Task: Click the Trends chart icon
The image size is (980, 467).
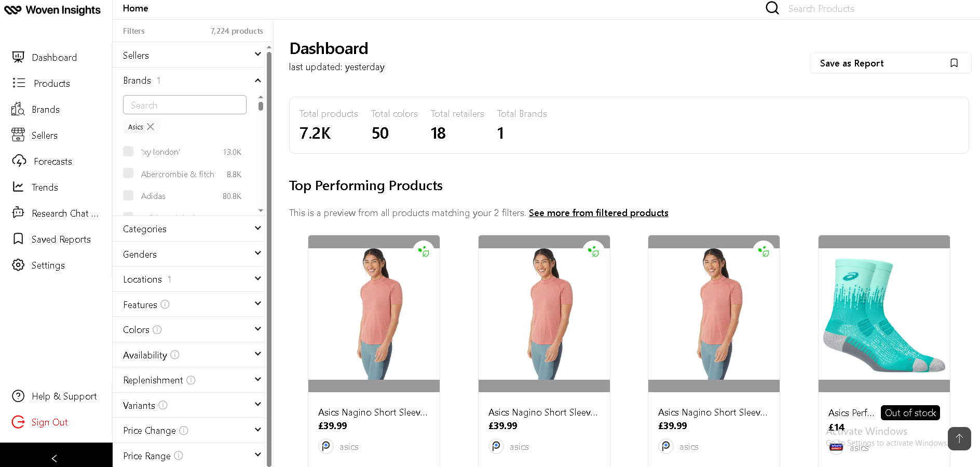Action: coord(18,187)
